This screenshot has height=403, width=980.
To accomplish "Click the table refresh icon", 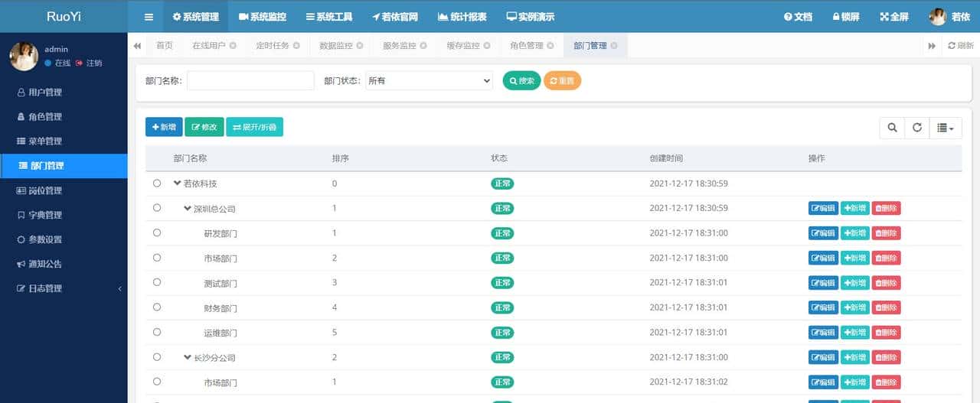I will (x=916, y=128).
